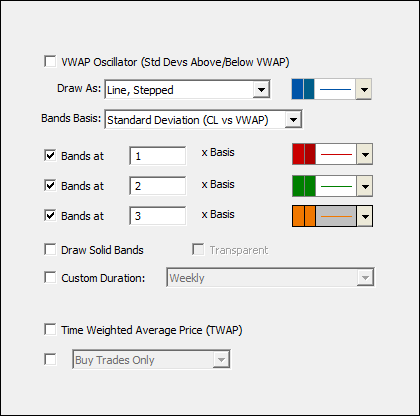This screenshot has height=416, width=420.
Task: Click the blue VWAP color swatch
Action: point(303,89)
